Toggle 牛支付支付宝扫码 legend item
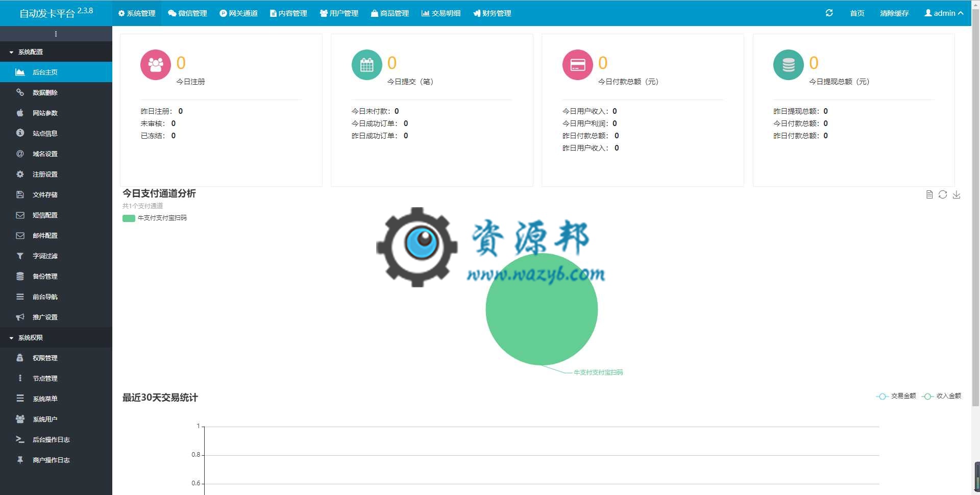The width and height of the screenshot is (980, 495). [155, 218]
